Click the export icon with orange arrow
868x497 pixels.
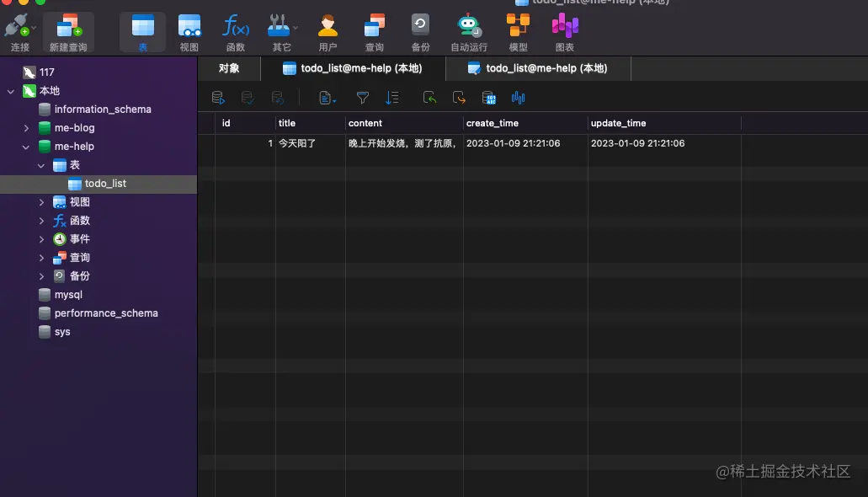coord(459,98)
